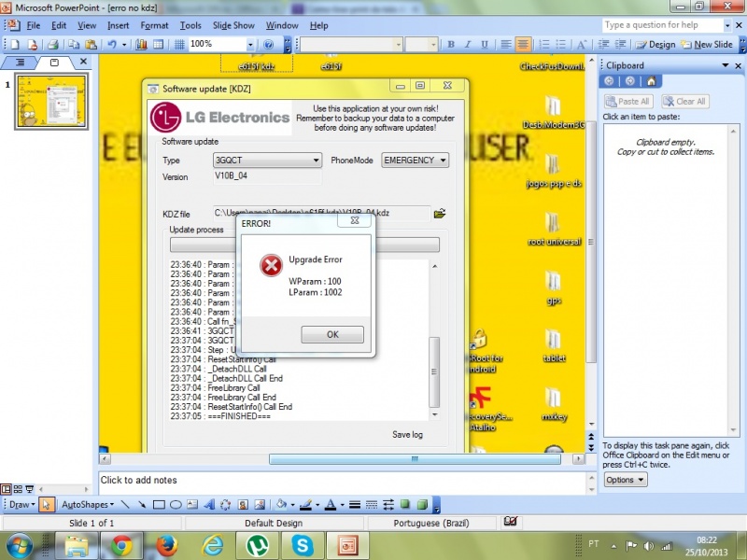Click the spelling status icon in status bar
Image resolution: width=747 pixels, height=560 pixels.
click(510, 522)
